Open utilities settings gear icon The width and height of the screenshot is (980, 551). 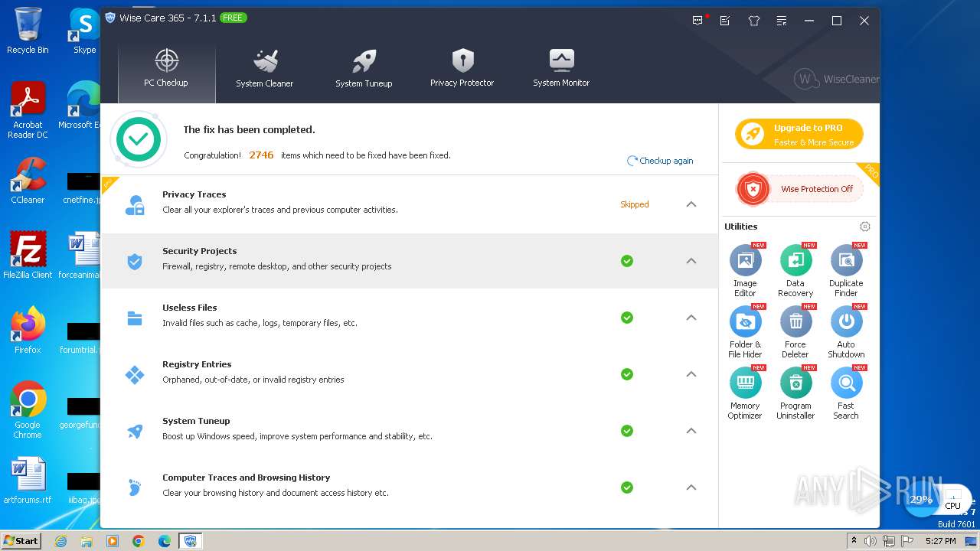tap(864, 227)
